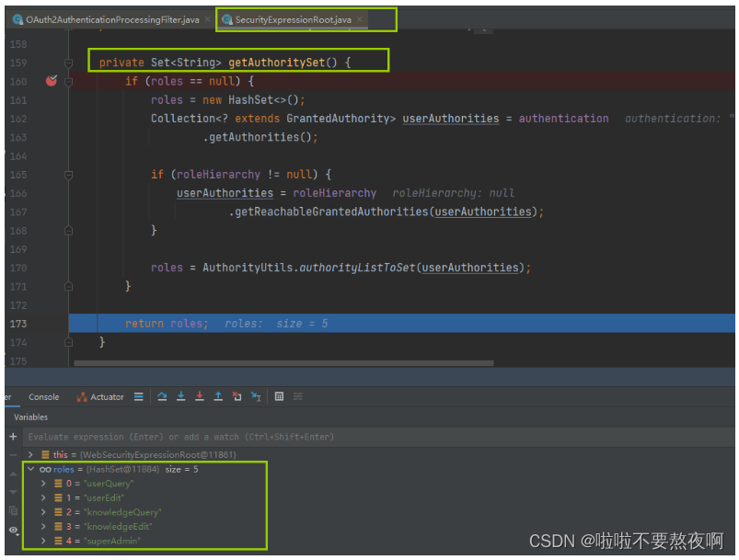Click the duplicate watch icon
This screenshot has height=560, width=739.
coord(13,510)
